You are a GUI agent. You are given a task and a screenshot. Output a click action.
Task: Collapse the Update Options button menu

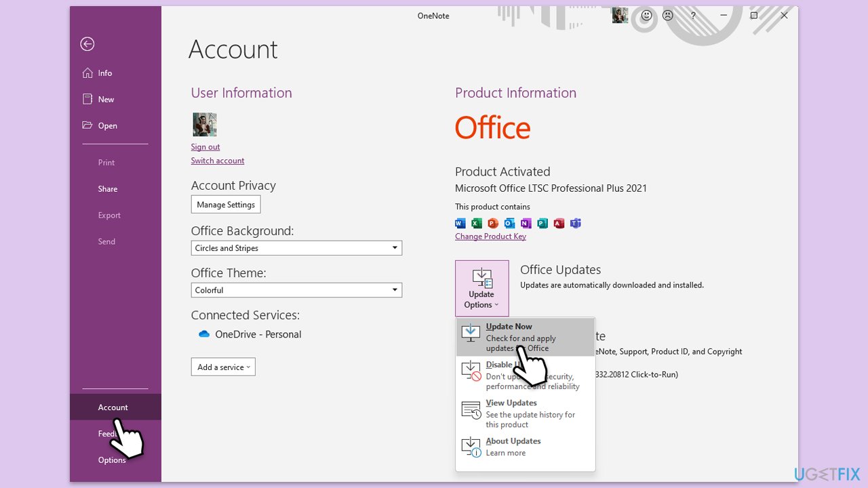(x=481, y=288)
